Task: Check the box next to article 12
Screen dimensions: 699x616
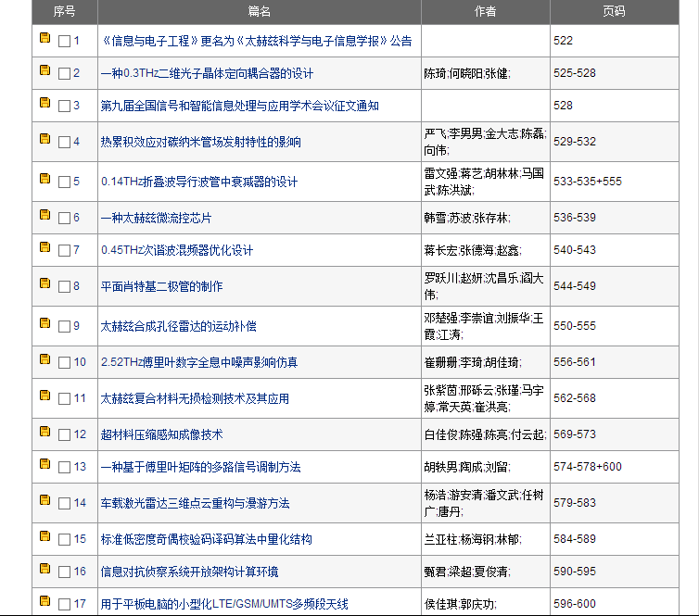Action: (x=64, y=435)
